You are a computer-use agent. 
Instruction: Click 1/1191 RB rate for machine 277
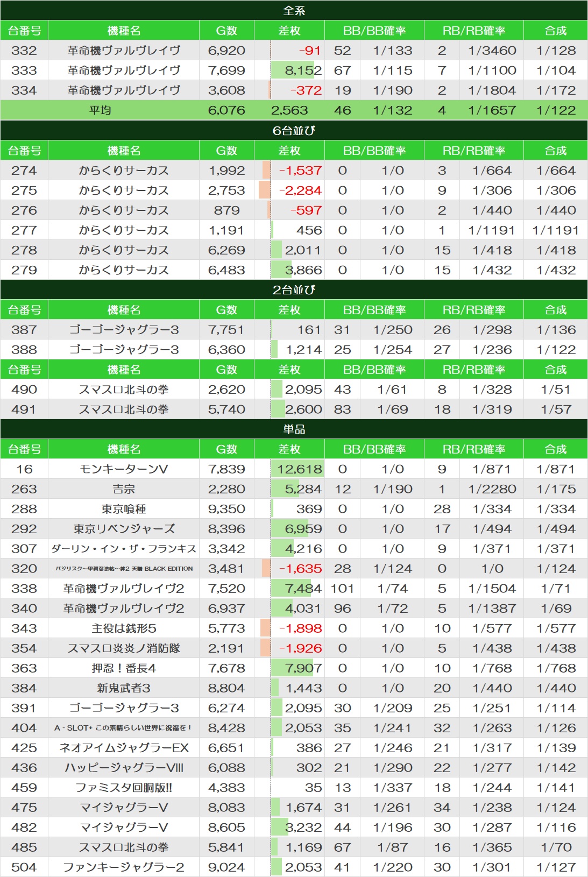pos(492,230)
